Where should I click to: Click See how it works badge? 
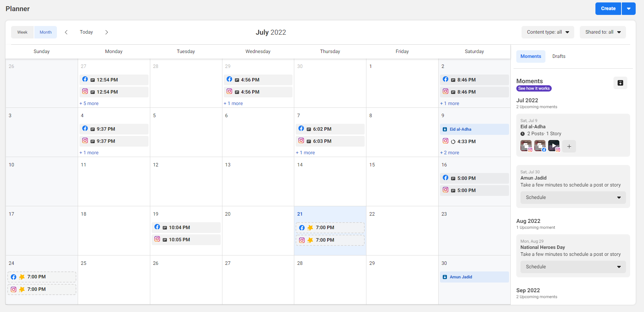[x=534, y=88]
